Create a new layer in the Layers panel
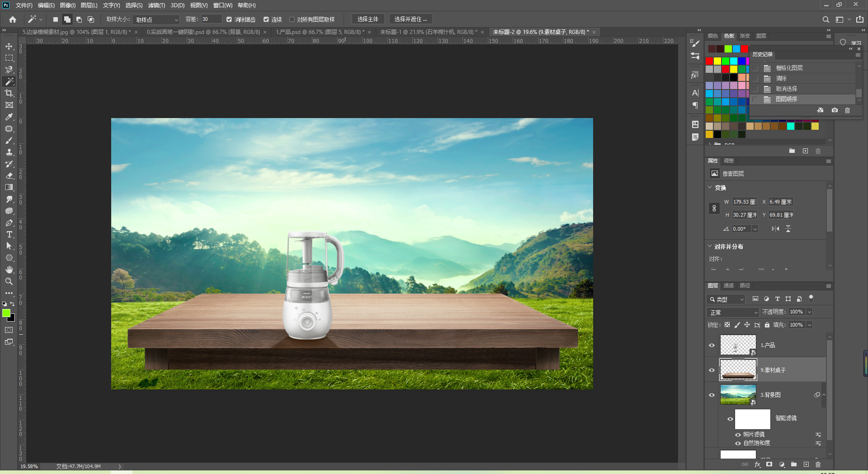The width and height of the screenshot is (868, 474). [806, 465]
